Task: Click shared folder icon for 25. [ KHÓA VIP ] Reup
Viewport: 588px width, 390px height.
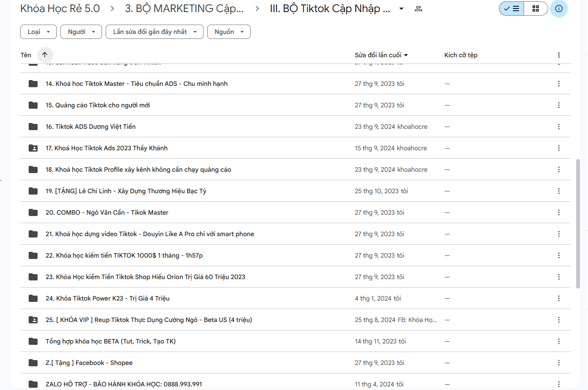Action: pyautogui.click(x=33, y=320)
